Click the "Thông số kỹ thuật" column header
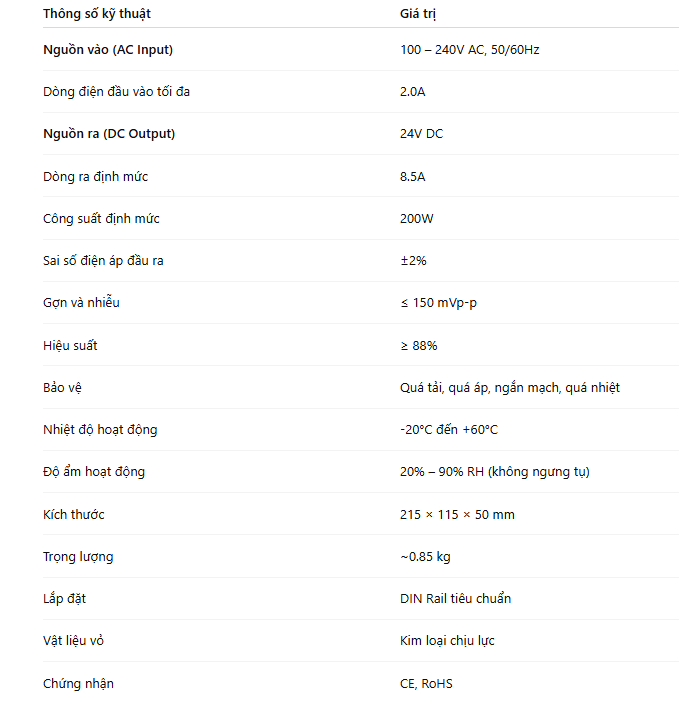Screen dimensions: 679x705 point(97,14)
